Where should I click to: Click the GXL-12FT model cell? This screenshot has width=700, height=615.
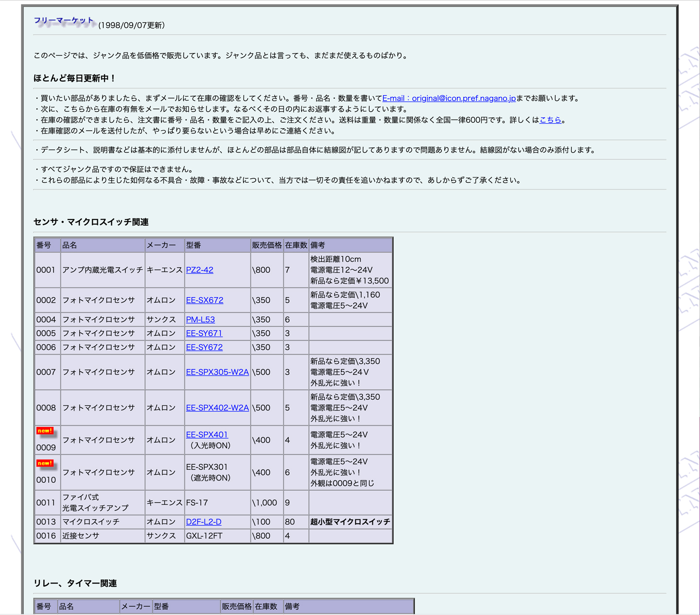pos(204,536)
